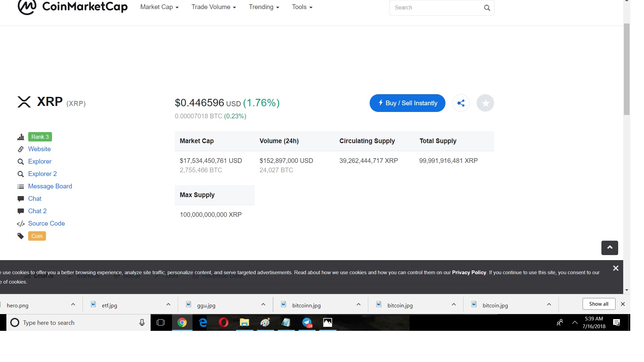The width and height of the screenshot is (644, 362).
Task: Open Microsoft Edge from taskbar
Action: coord(203,322)
